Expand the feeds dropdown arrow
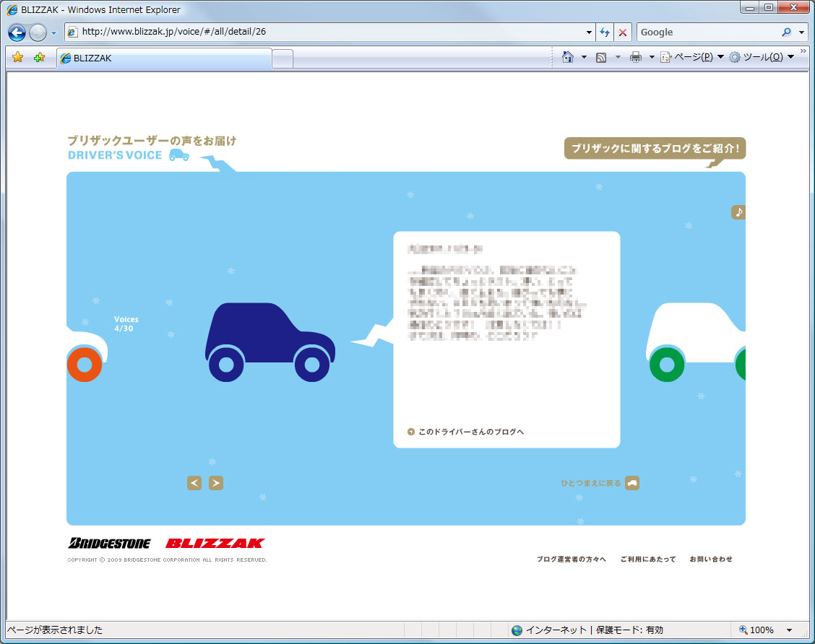The height and width of the screenshot is (644, 815). 618,57
